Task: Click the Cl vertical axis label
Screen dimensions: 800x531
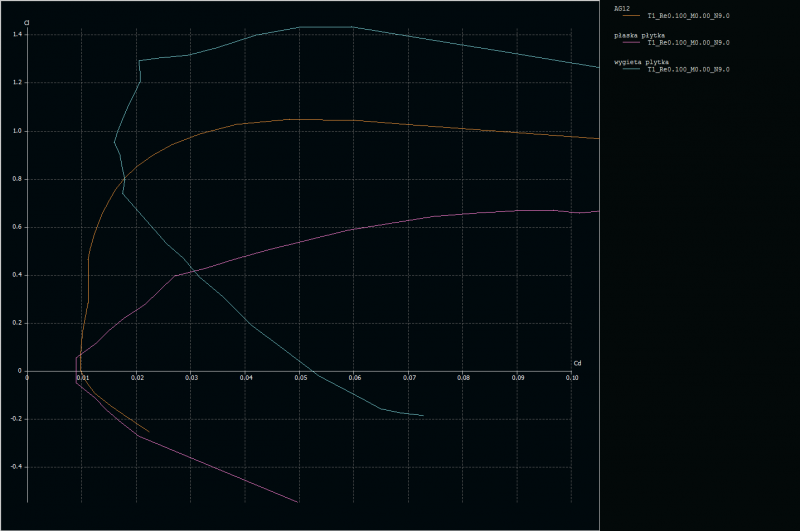Action: click(26, 22)
